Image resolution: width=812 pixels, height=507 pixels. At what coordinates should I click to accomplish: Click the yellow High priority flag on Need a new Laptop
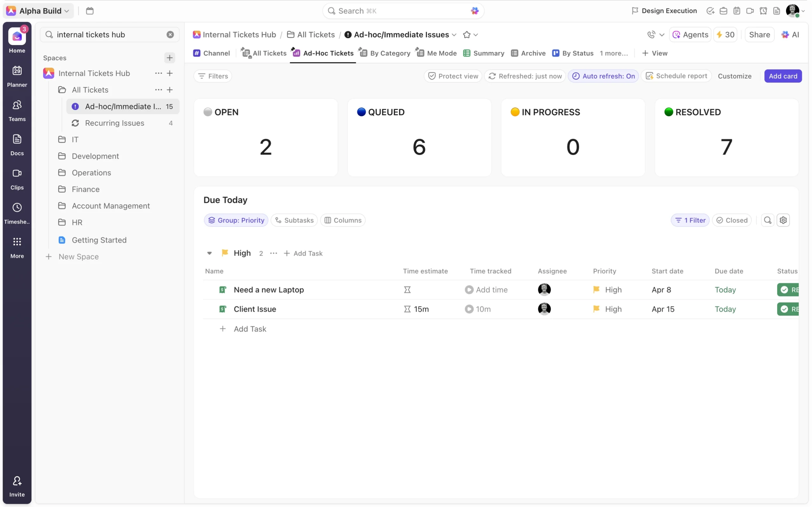[596, 290]
